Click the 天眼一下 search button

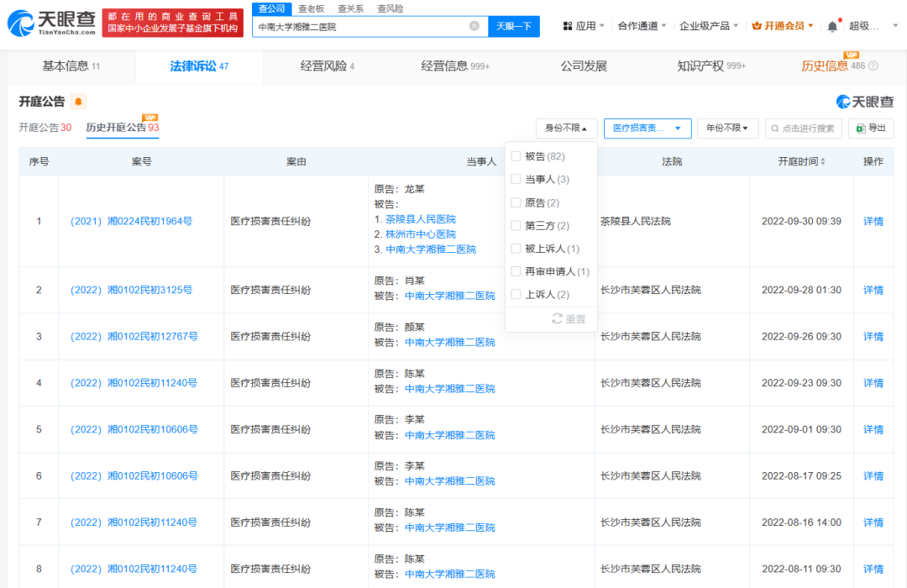[x=515, y=27]
